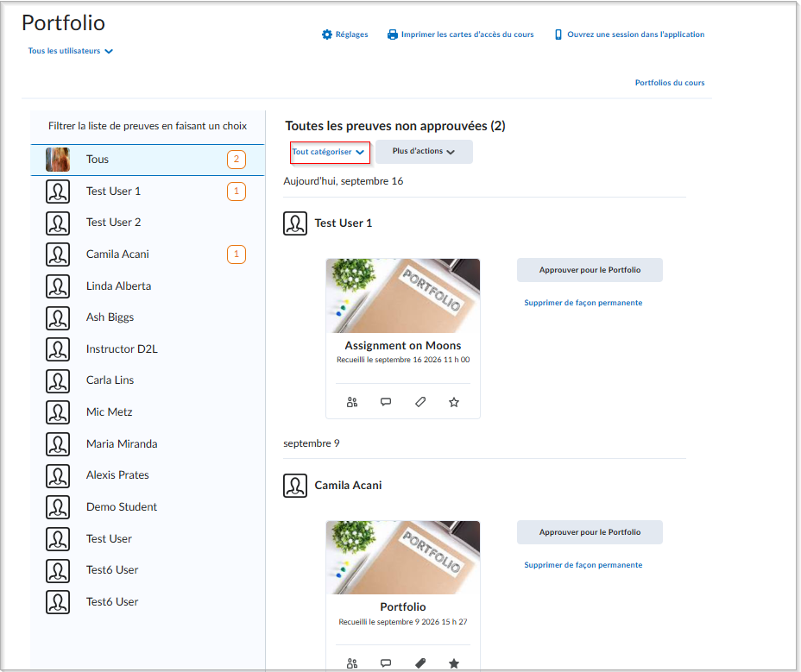
Task: Permanently delete Camila Acani's Portfolio evidence
Action: tap(583, 565)
